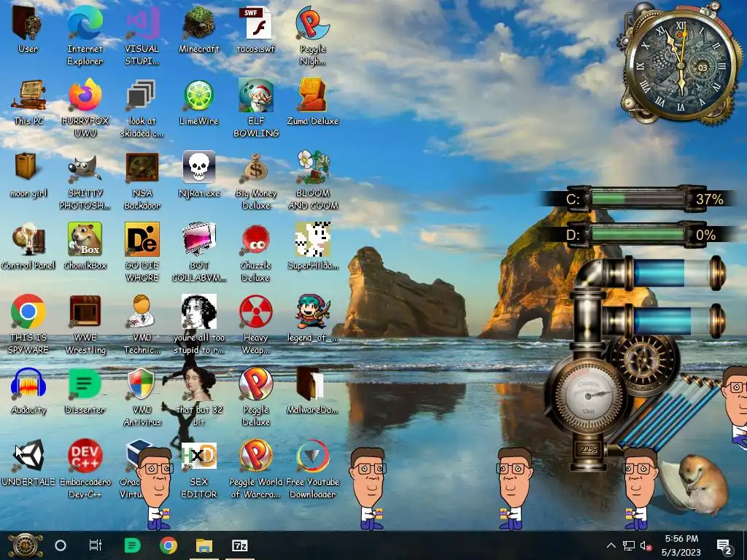This screenshot has height=560, width=747.
Task: Open Embarcadero Dev-C++ shortcut
Action: coord(85,467)
